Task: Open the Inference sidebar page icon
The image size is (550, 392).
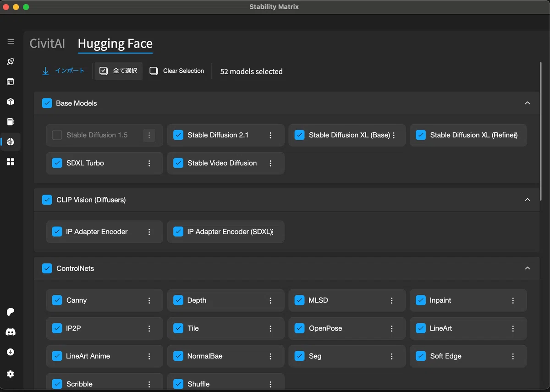Action: pos(11,82)
